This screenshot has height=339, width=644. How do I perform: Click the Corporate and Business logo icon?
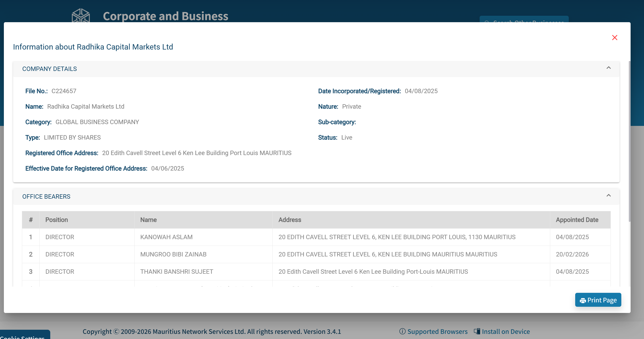pyautogui.click(x=81, y=15)
